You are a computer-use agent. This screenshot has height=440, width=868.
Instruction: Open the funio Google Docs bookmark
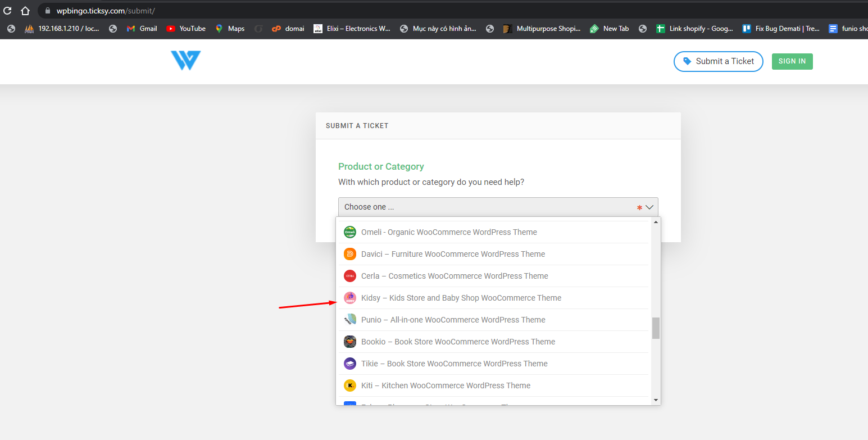(848, 29)
